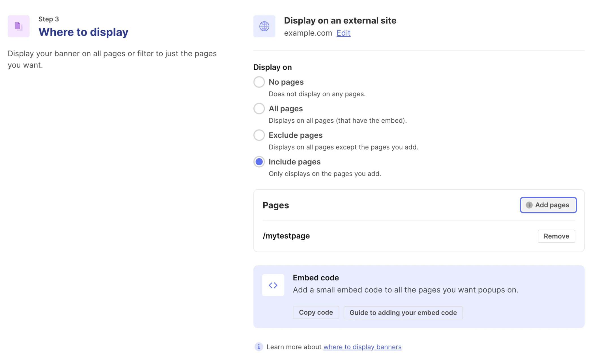
Task: Click the 'Does not display on any pages.' description
Action: point(317,94)
